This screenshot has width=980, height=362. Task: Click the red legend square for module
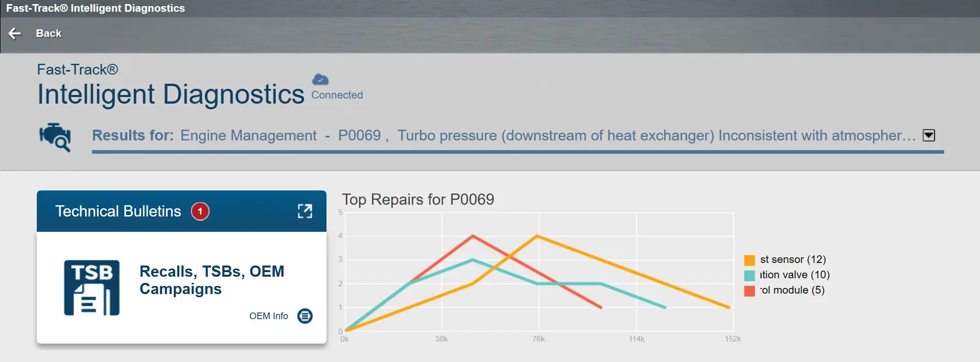750,291
